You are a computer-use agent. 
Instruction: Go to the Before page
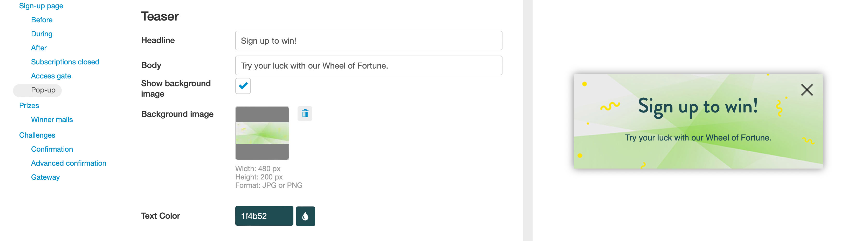pos(42,20)
